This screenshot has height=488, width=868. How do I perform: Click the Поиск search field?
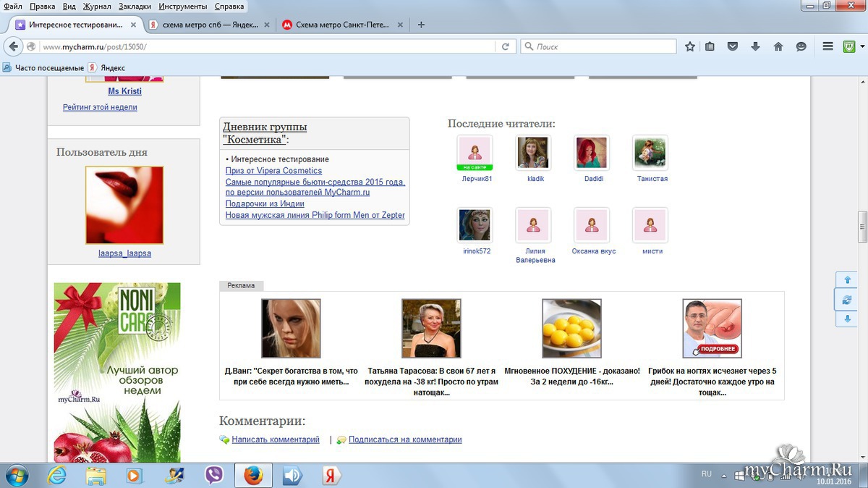coord(604,46)
